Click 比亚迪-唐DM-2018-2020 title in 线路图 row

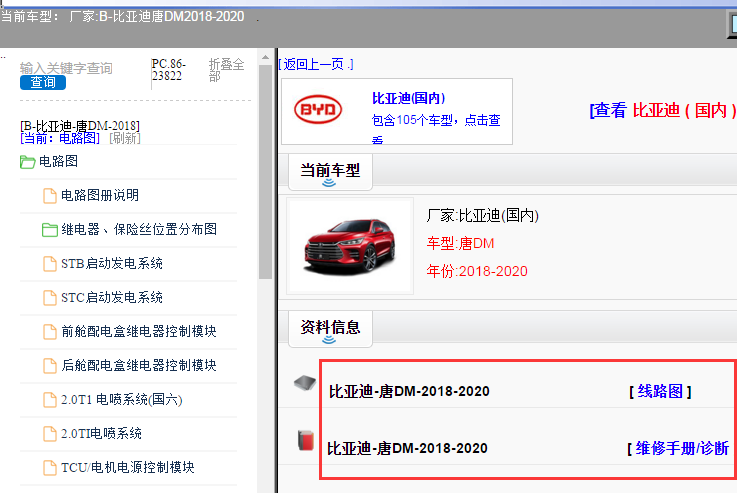tap(409, 391)
